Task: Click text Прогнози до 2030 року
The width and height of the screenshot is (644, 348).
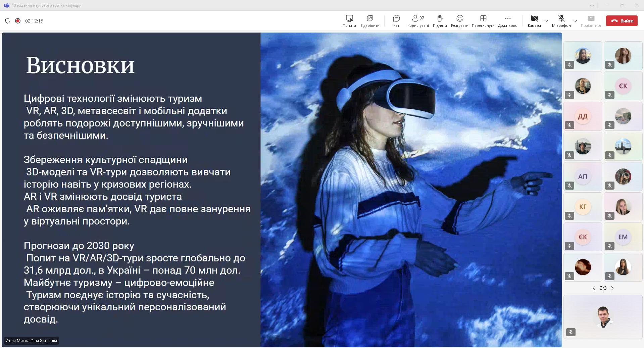Action: point(79,246)
